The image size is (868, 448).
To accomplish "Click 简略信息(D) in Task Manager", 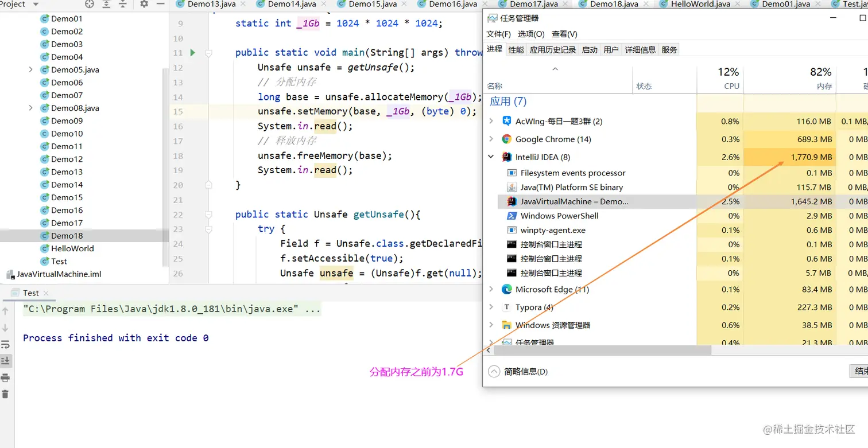I will 518,372.
